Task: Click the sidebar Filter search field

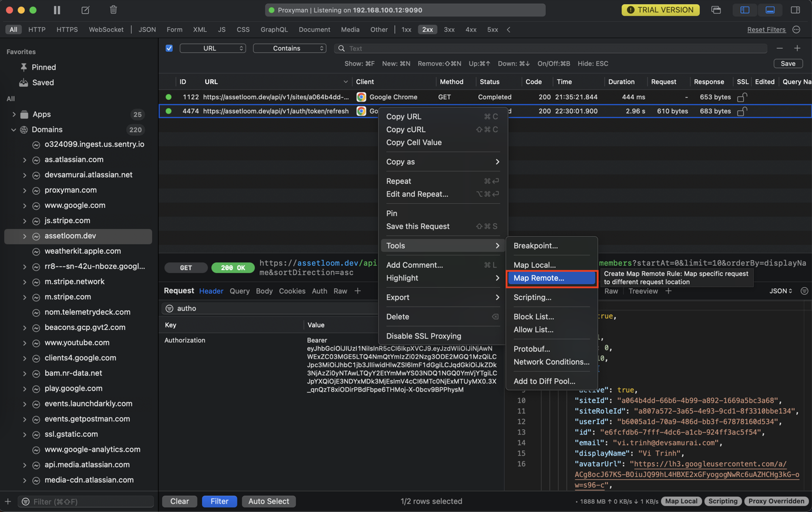Action: coord(86,501)
